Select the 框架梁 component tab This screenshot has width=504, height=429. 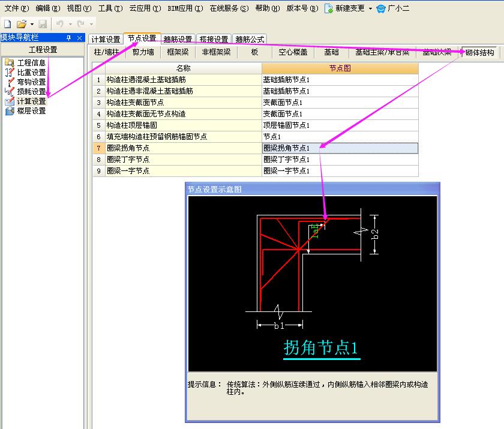(178, 52)
